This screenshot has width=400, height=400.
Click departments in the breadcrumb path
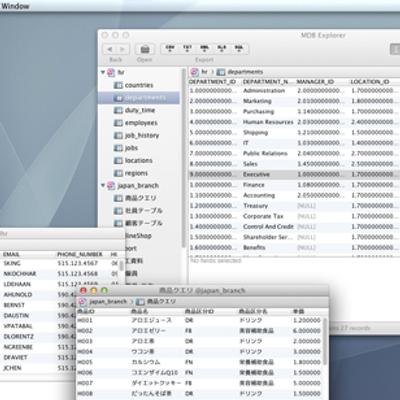click(x=245, y=72)
